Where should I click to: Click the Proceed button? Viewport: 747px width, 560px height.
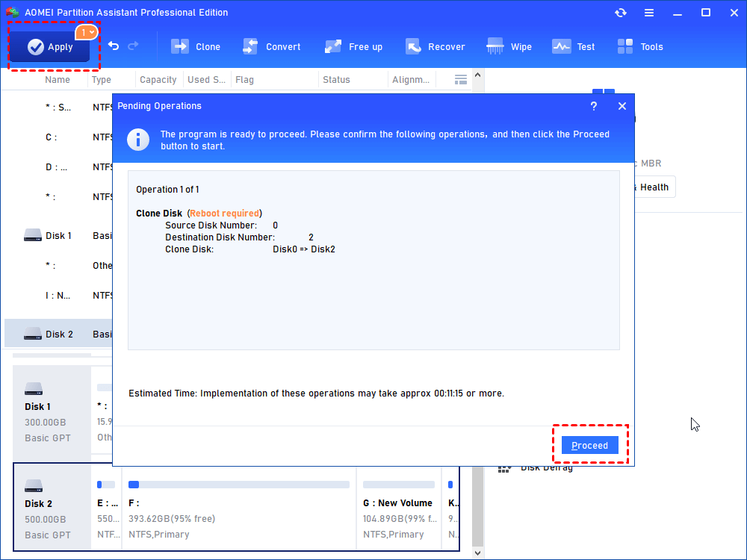[x=590, y=446]
